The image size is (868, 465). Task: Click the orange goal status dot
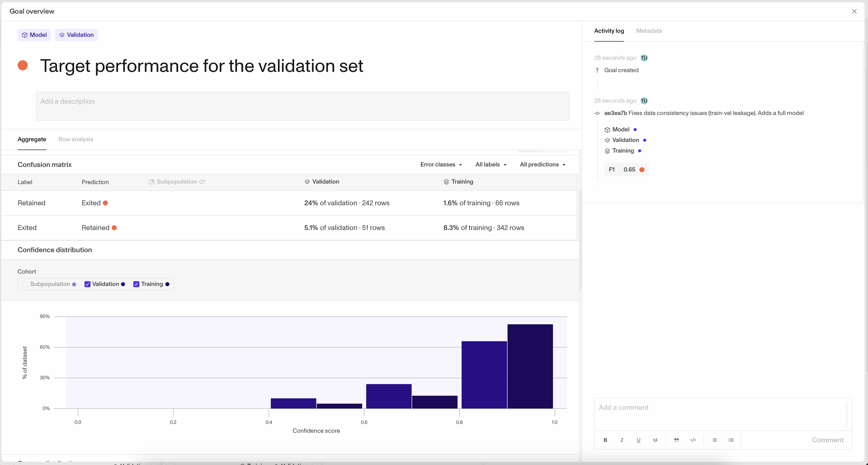pos(23,65)
